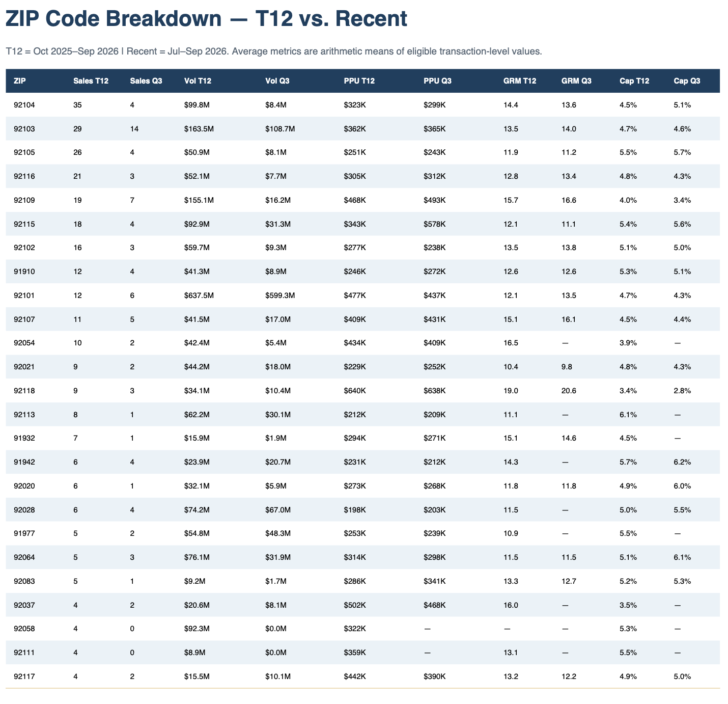Click the subtitle defining T12 and Recent
728x704 pixels.
click(273, 51)
